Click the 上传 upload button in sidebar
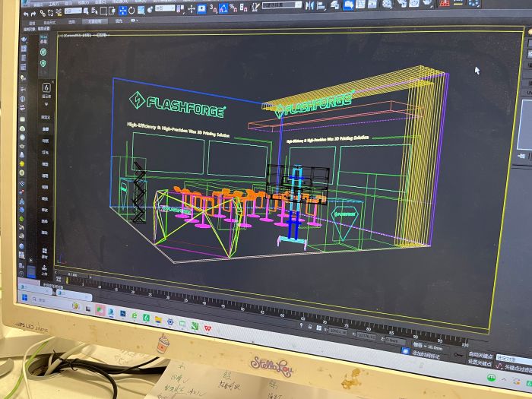Screen dimensions: 532x399 [x=44, y=270]
